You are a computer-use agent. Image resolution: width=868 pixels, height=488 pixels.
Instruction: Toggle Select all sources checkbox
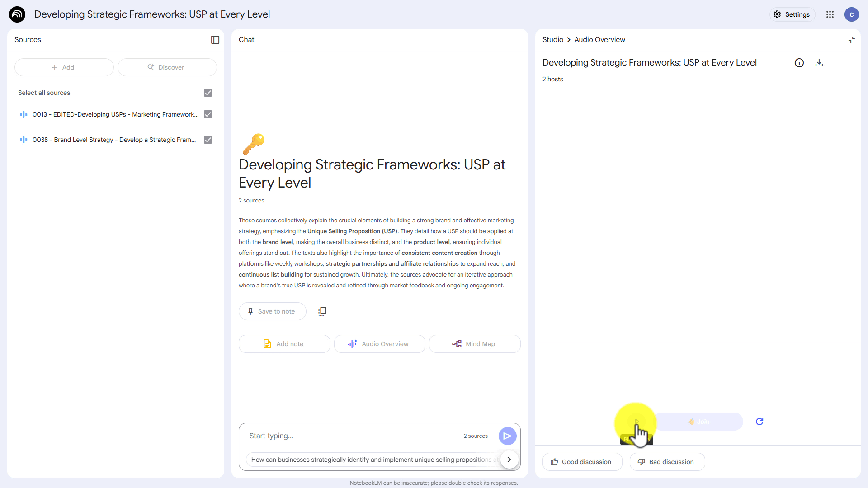[208, 93]
